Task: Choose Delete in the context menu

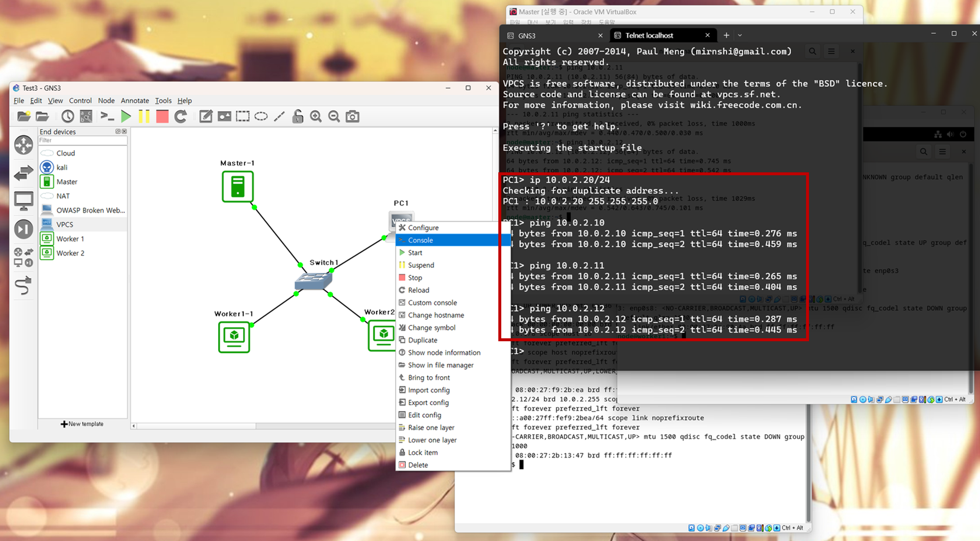Action: click(453, 465)
